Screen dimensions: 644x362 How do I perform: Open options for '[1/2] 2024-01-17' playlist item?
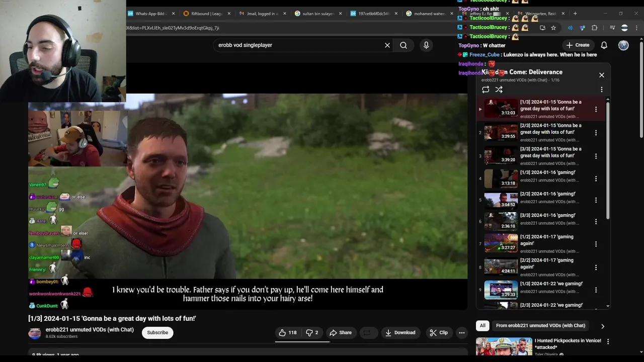pyautogui.click(x=596, y=244)
